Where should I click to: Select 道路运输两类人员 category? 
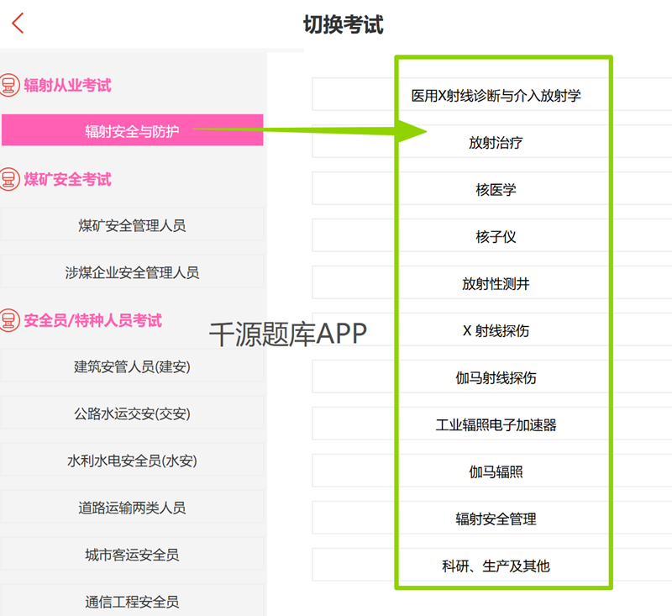[132, 508]
